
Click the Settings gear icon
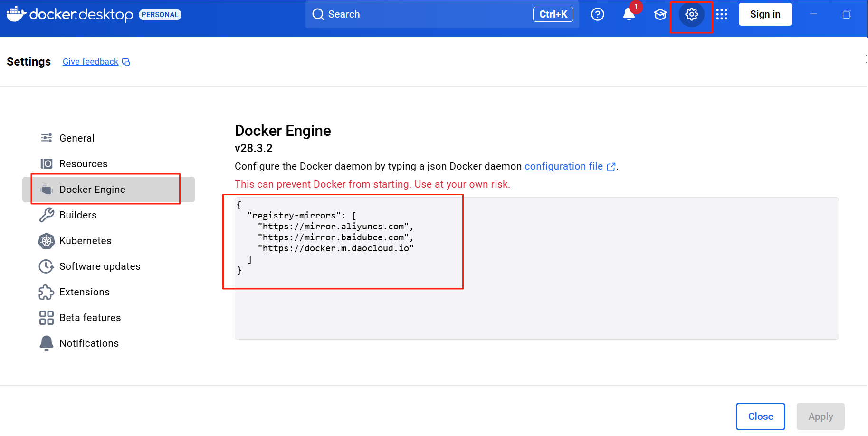point(692,14)
